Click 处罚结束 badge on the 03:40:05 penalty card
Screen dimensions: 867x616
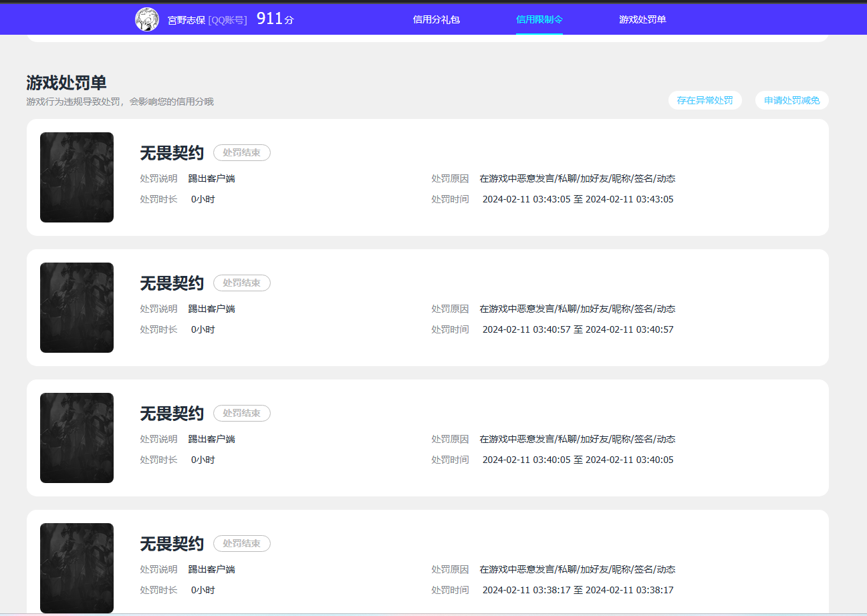click(242, 413)
